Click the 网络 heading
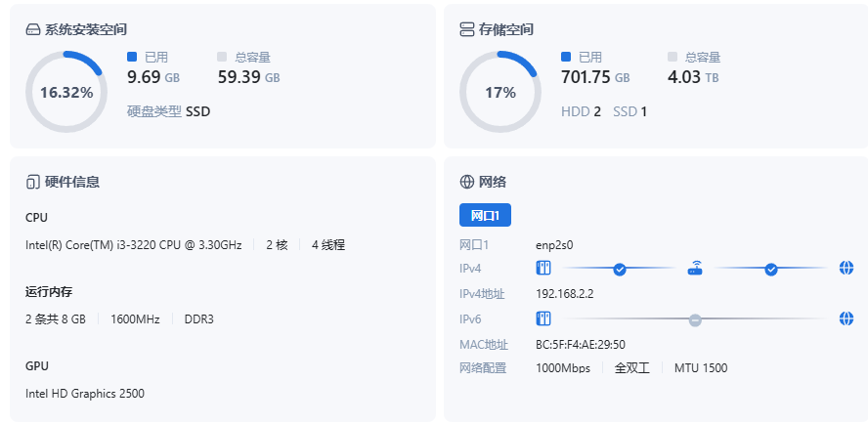 point(492,182)
